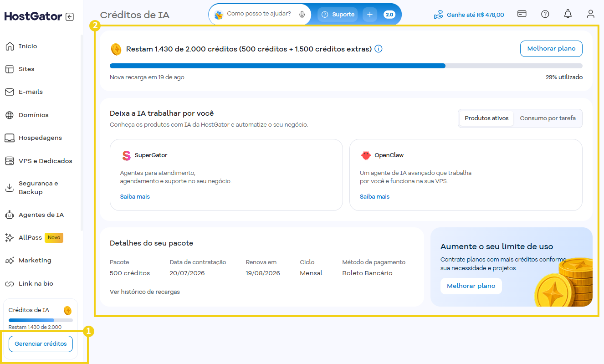Screen dimensions: 604x364
Task: Click main credits usage progress bar
Action: (x=346, y=66)
